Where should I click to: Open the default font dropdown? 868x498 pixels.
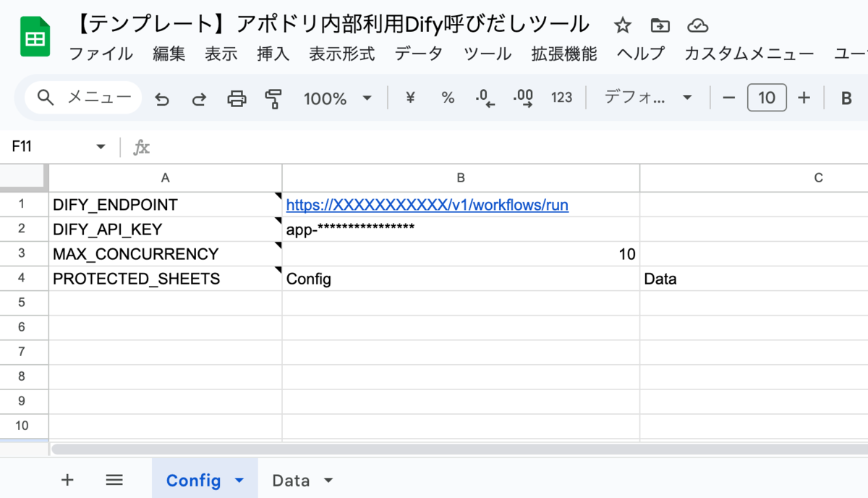coord(648,98)
